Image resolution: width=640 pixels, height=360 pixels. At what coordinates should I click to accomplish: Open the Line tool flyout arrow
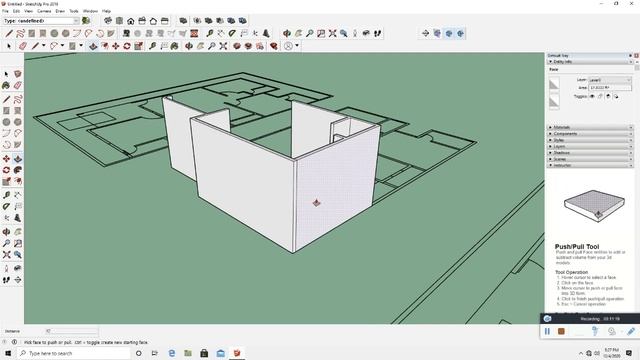[x=43, y=46]
